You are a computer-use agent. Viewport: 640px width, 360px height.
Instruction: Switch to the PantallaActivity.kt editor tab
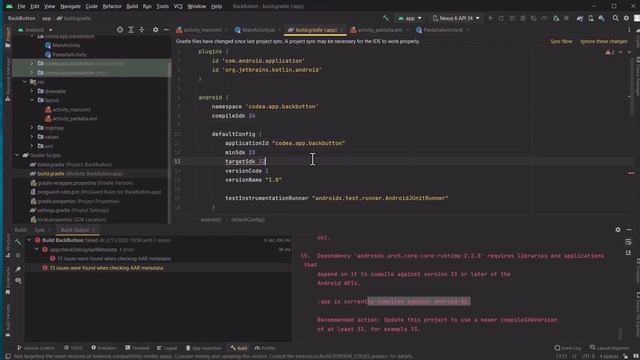coord(442,30)
